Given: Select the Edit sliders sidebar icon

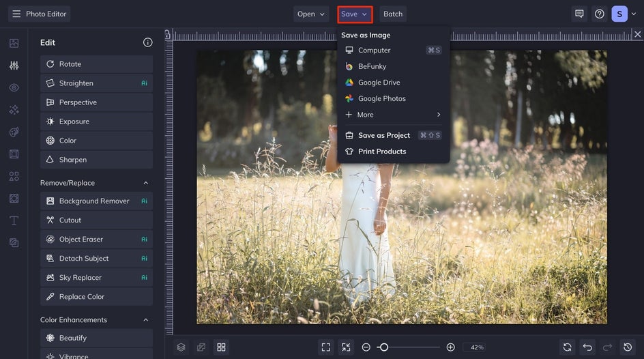Looking at the screenshot, I should tap(14, 66).
